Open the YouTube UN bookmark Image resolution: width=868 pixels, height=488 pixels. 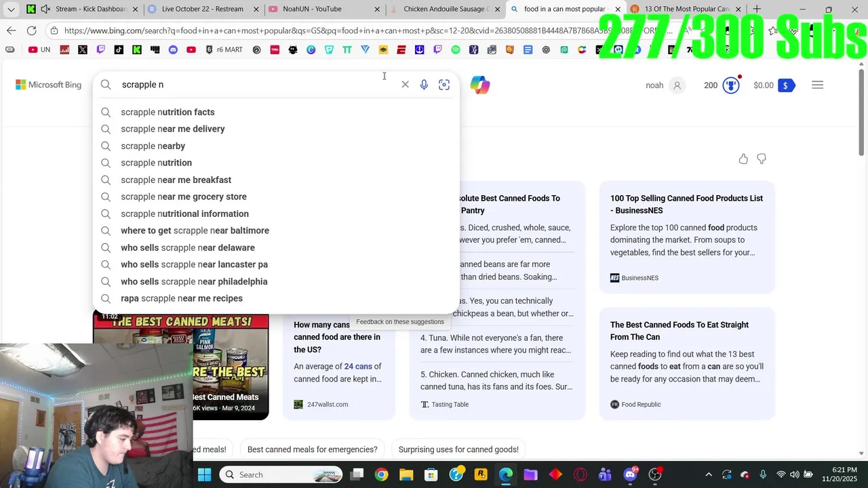point(39,49)
